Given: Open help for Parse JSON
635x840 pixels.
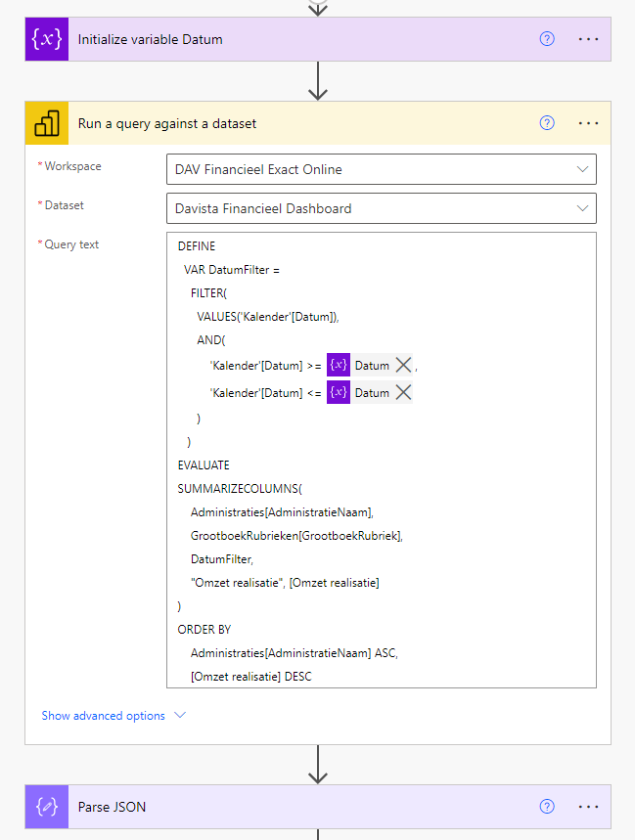Looking at the screenshot, I should [546, 807].
